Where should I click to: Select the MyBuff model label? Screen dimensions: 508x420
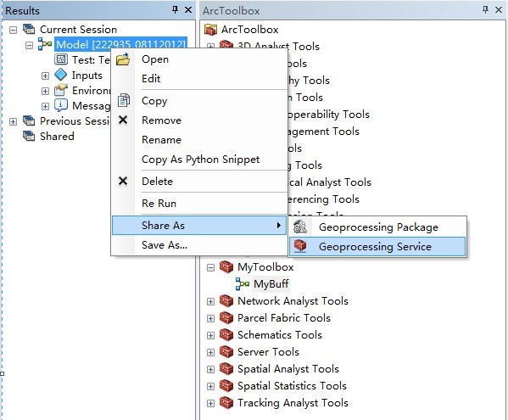[x=271, y=284]
